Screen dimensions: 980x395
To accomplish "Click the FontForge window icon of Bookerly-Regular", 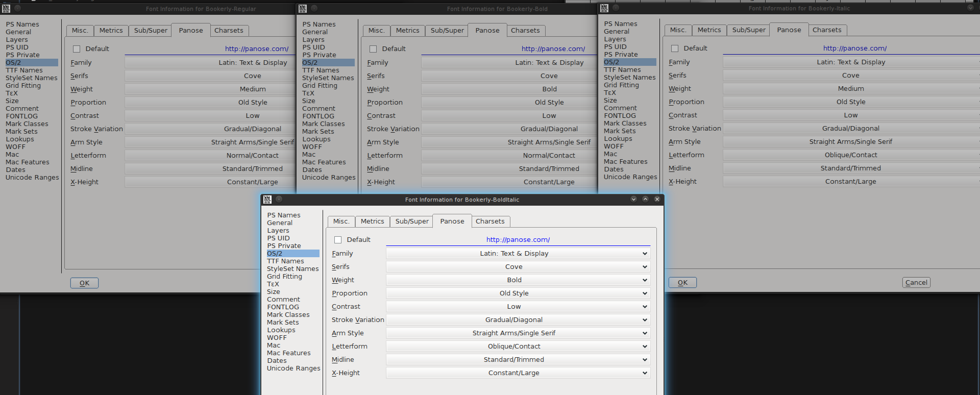I will (x=6, y=9).
